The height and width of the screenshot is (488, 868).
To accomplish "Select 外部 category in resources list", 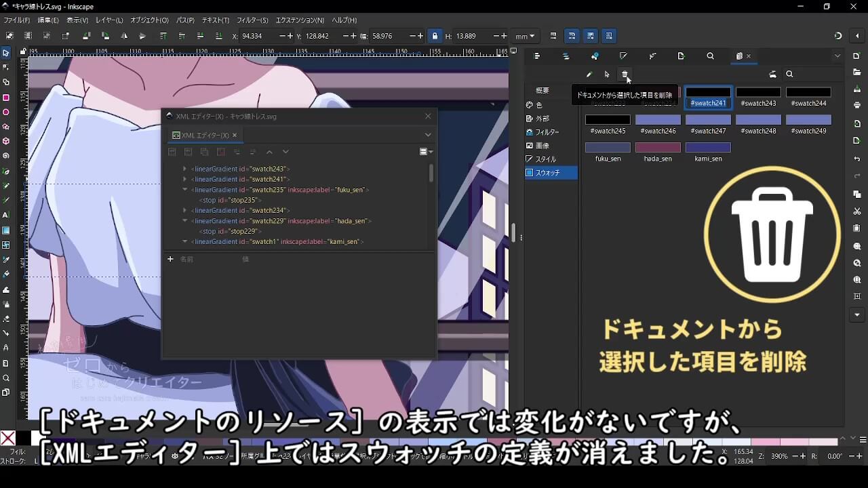I will pyautogui.click(x=551, y=119).
